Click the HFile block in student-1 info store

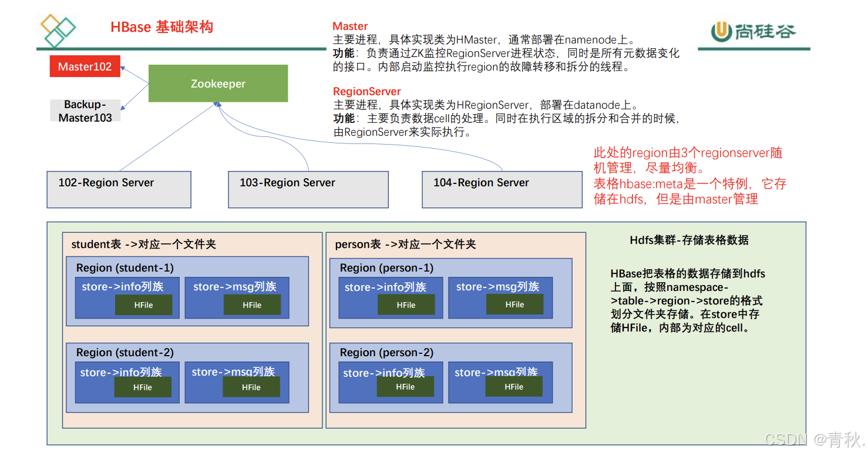coord(143,305)
